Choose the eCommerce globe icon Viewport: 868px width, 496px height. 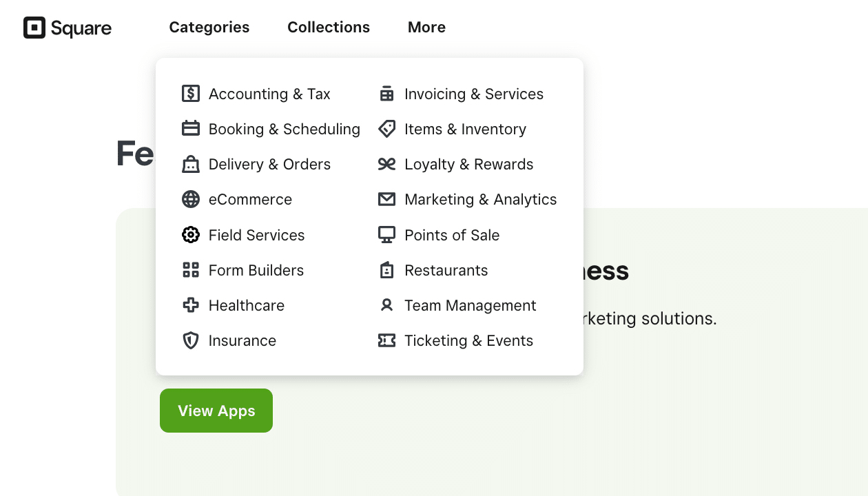pyautogui.click(x=191, y=199)
